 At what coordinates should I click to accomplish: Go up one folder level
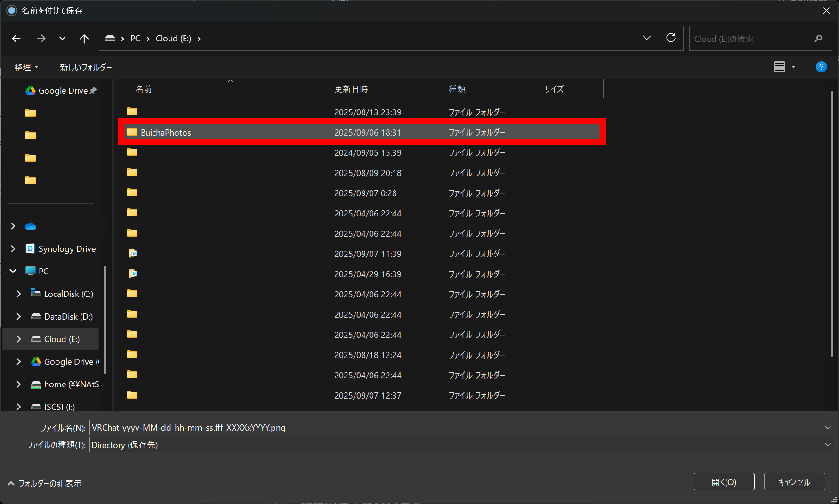[84, 39]
